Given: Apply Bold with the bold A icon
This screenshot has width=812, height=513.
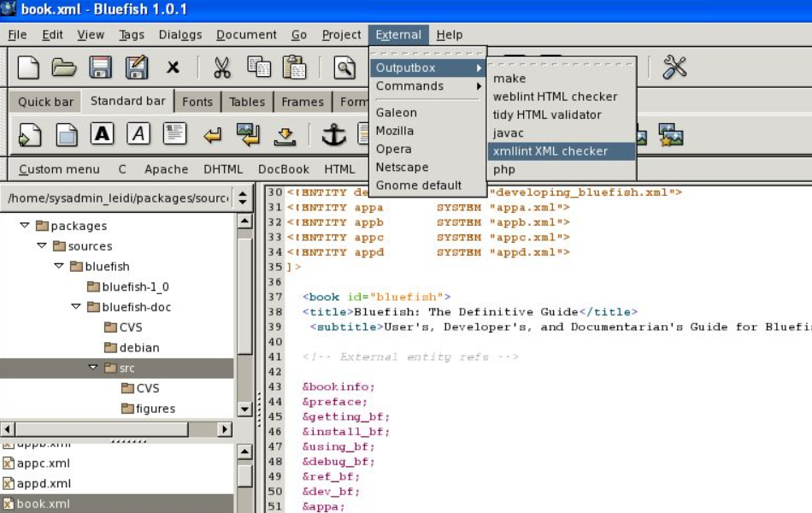Looking at the screenshot, I should click(x=102, y=133).
